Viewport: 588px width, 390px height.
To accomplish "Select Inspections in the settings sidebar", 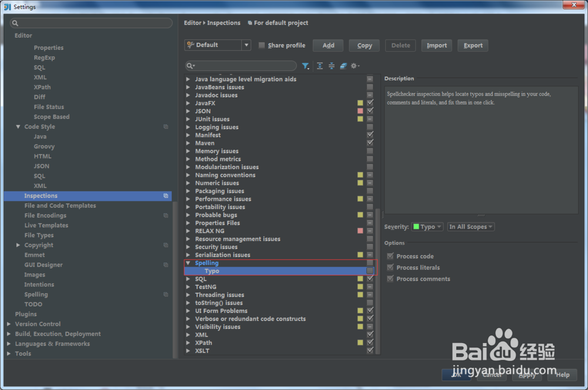I will click(x=88, y=196).
